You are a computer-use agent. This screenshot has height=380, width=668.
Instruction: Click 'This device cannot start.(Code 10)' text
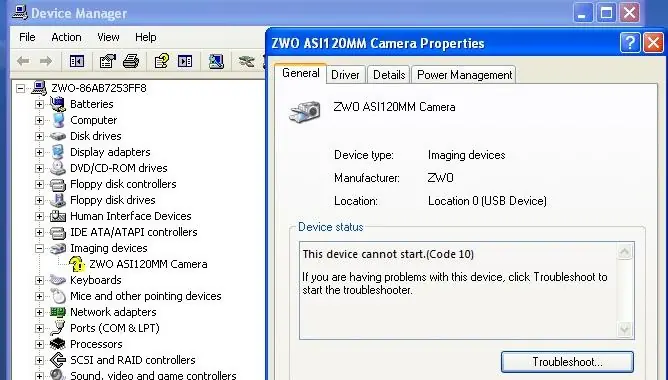pos(388,254)
